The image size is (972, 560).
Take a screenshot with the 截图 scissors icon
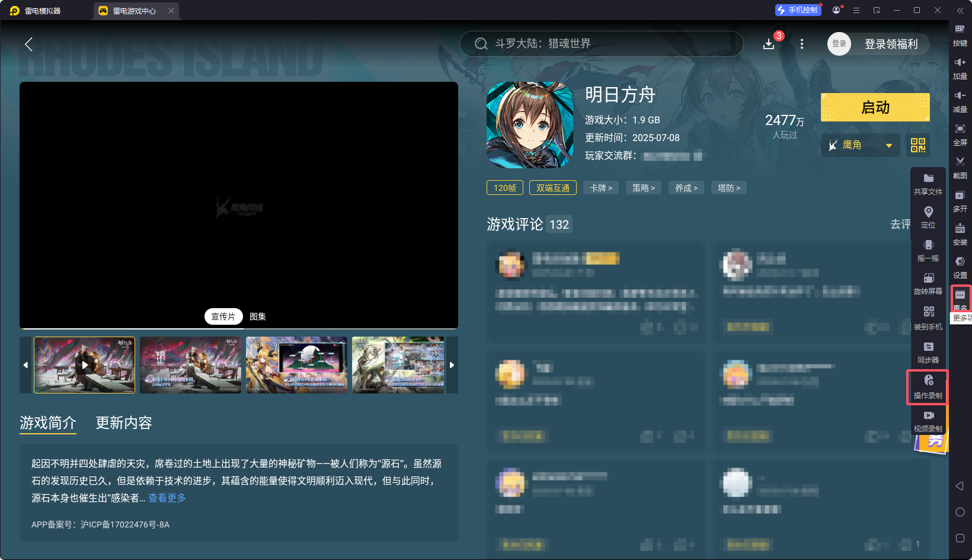(960, 168)
